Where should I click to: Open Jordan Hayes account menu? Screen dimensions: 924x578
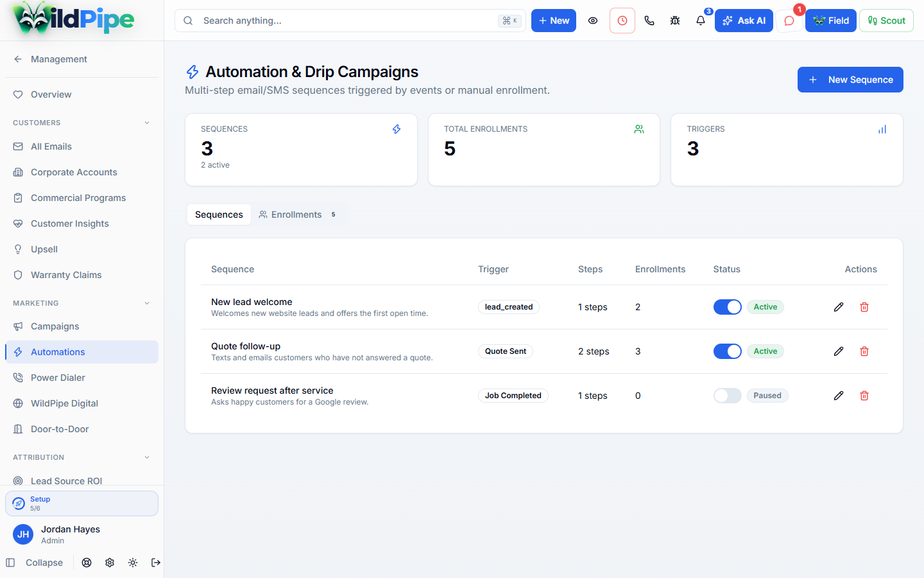tap(81, 534)
